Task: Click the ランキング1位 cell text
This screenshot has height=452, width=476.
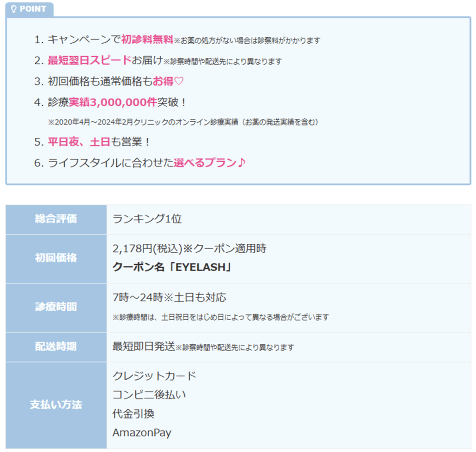Action: pos(147,219)
